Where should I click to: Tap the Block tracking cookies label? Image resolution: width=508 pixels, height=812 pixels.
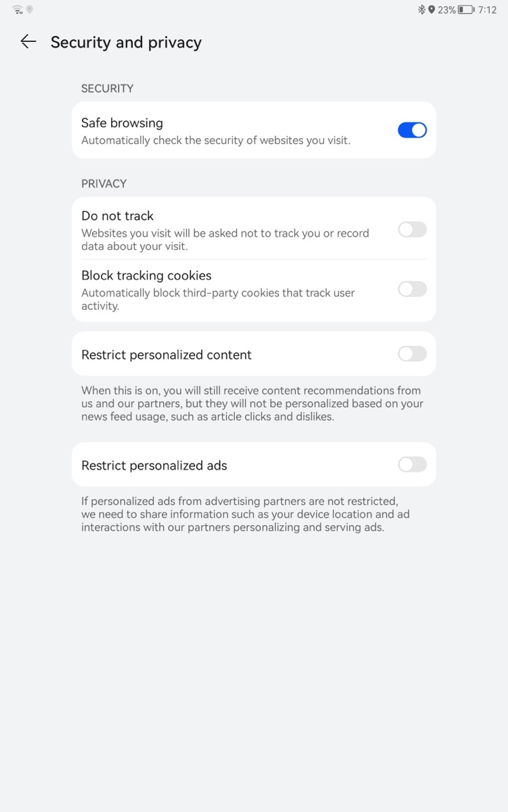(146, 275)
